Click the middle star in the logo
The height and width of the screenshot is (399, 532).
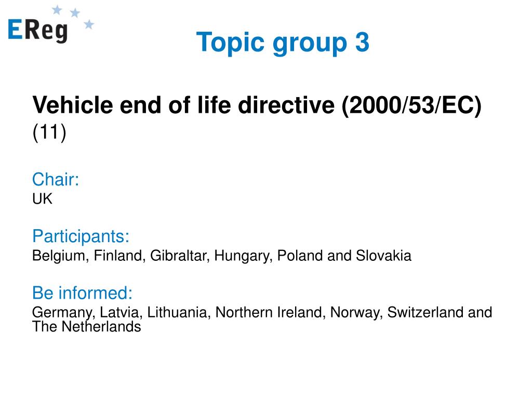pyautogui.click(x=75, y=13)
